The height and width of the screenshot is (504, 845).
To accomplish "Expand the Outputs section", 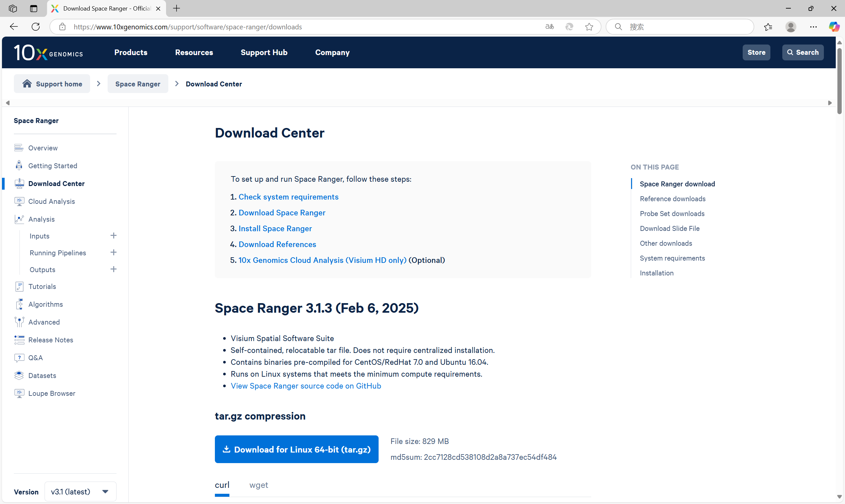I will pos(114,269).
